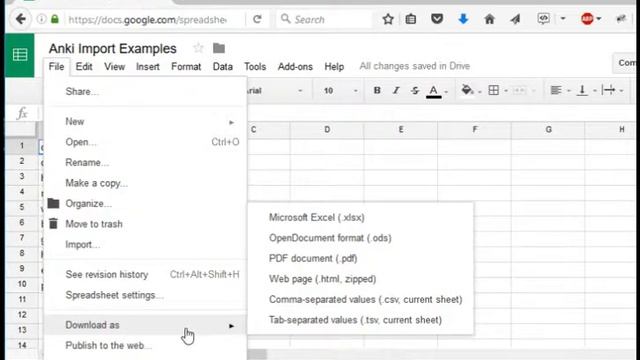
Task: Click the browser Search field
Action: 323,19
